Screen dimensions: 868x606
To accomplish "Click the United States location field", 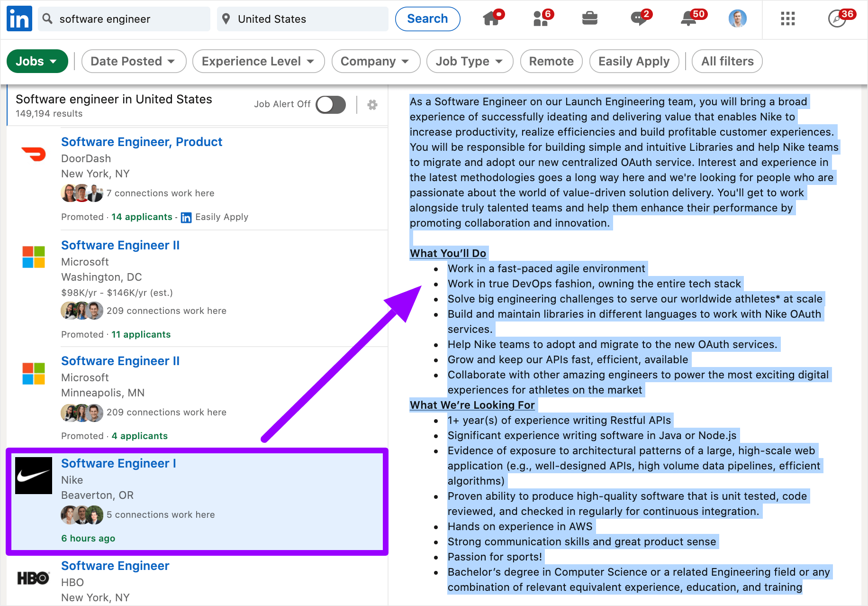I will [302, 19].
